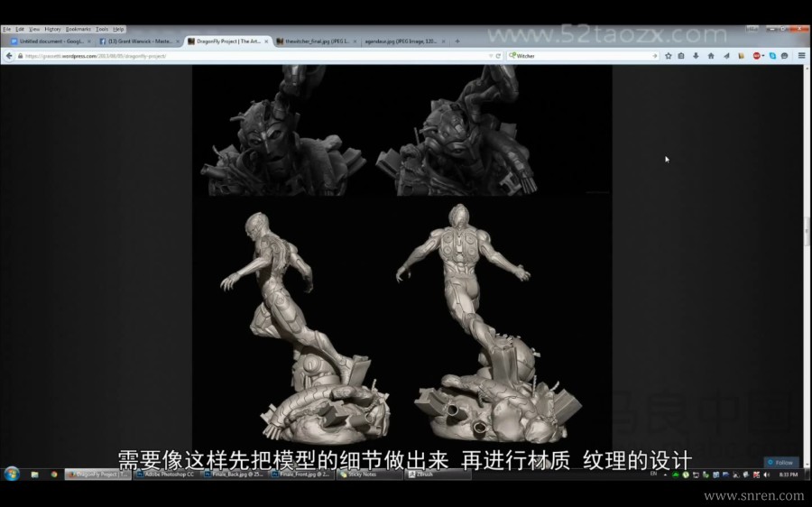This screenshot has width=812, height=507.
Task: Show hidden tray icons arrow
Action: 665,475
